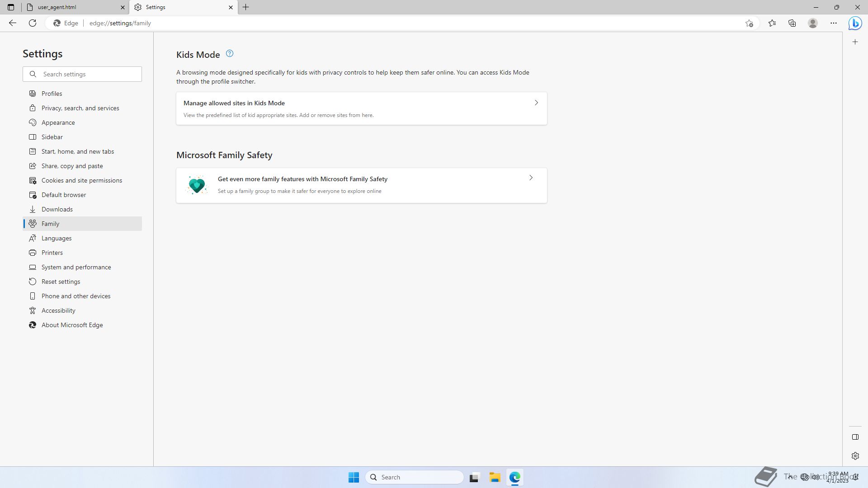The height and width of the screenshot is (488, 868).
Task: Open File Explorer from taskbar
Action: [x=495, y=477]
